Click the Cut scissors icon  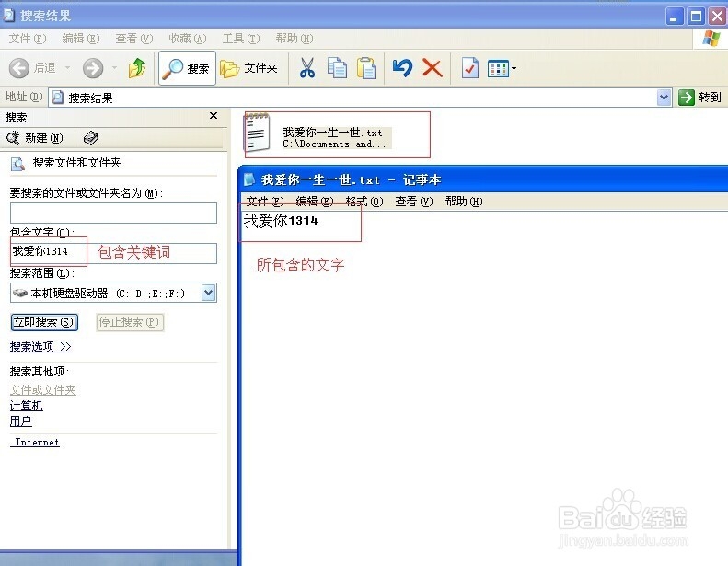[306, 68]
